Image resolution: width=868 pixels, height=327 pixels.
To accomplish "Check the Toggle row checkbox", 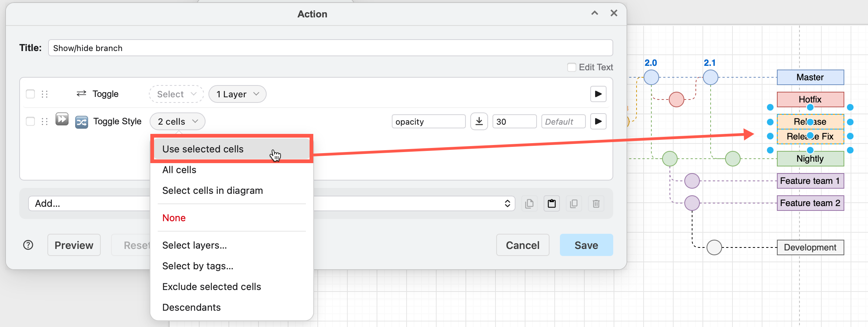I will tap(30, 94).
